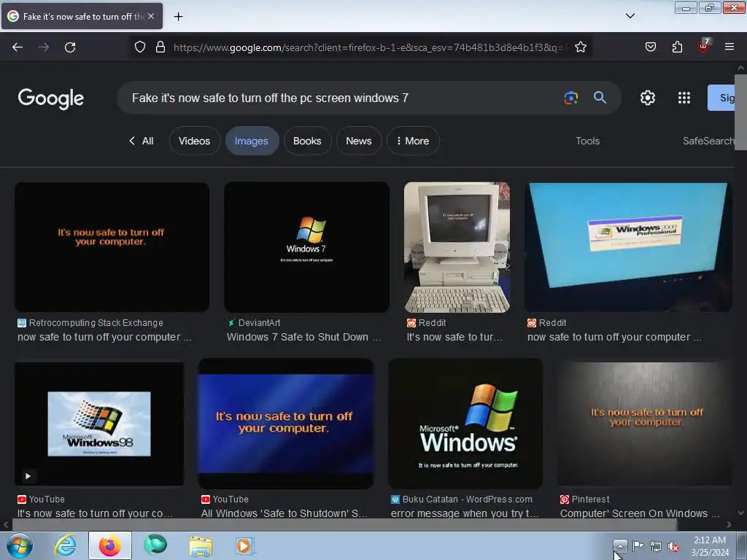Click the horizontal scrollbar at page bottom
This screenshot has width=747, height=560.
pos(344,525)
